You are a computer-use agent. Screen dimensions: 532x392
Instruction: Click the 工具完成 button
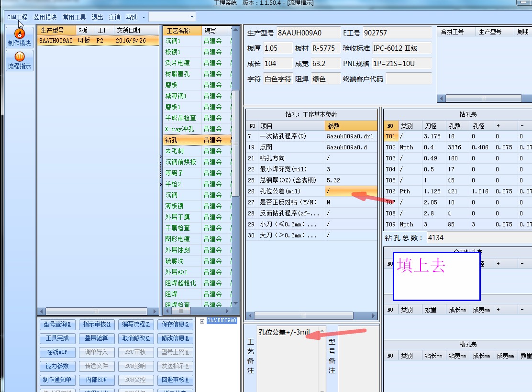[57, 338]
